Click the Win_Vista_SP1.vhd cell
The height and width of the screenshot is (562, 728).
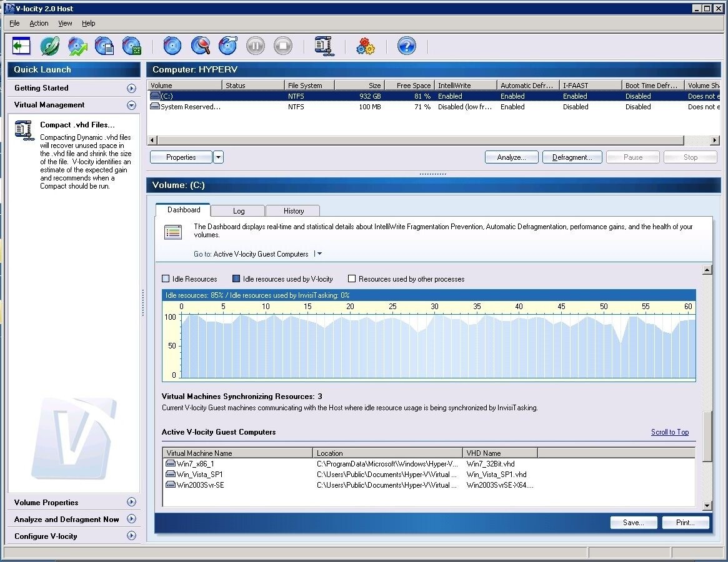[x=496, y=475]
